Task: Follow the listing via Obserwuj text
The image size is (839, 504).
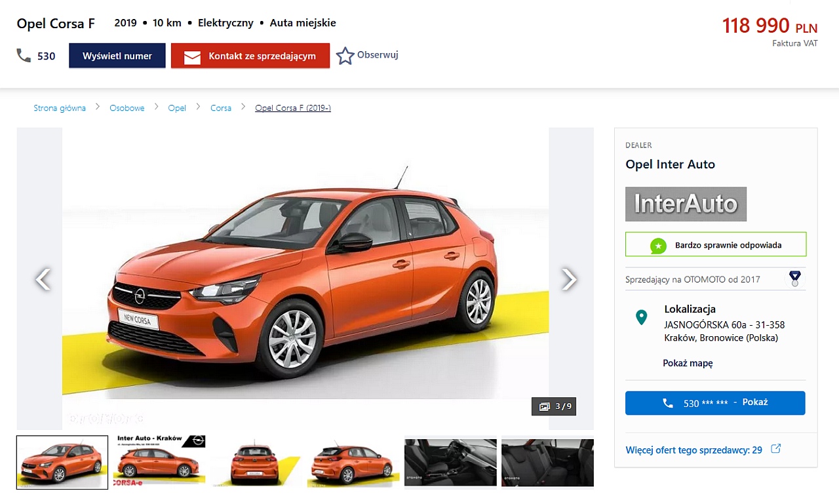Action: tap(378, 55)
